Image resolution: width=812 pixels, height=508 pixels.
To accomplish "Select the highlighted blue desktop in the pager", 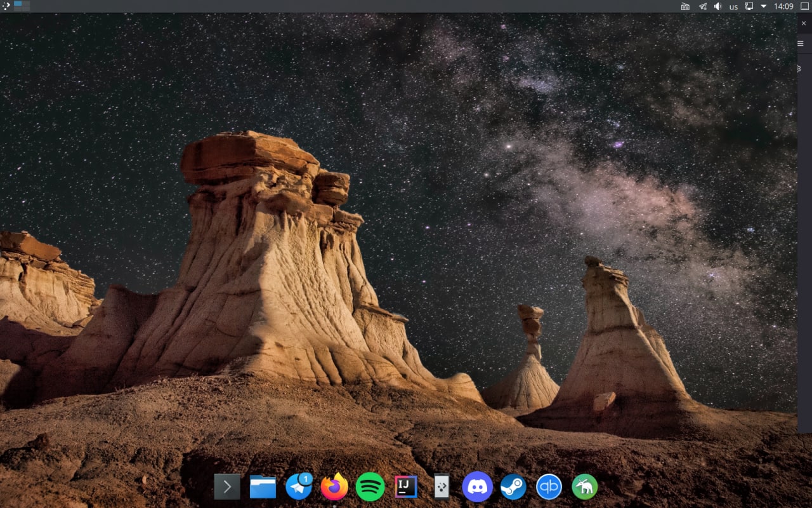I will click(18, 4).
